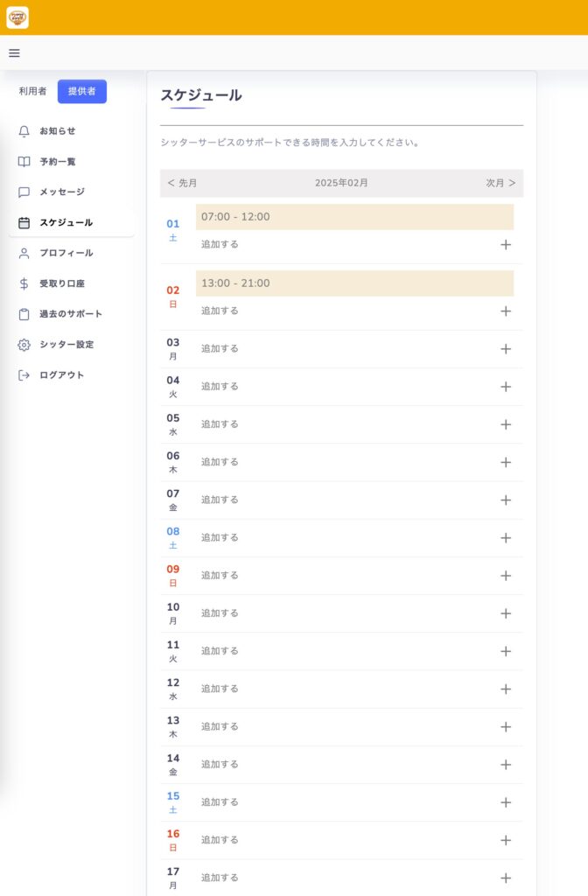Viewport: 588px width, 896px height.
Task: Go to previous month 先月
Action: point(182,183)
